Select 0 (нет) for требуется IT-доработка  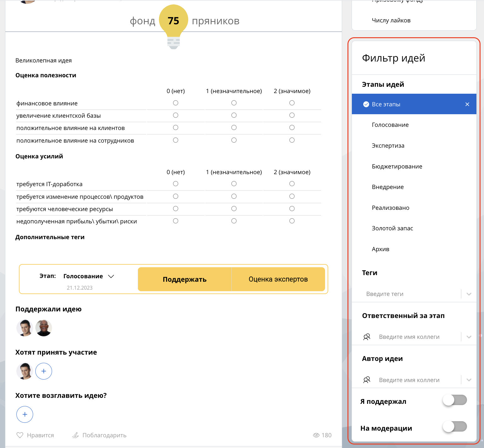coord(176,184)
